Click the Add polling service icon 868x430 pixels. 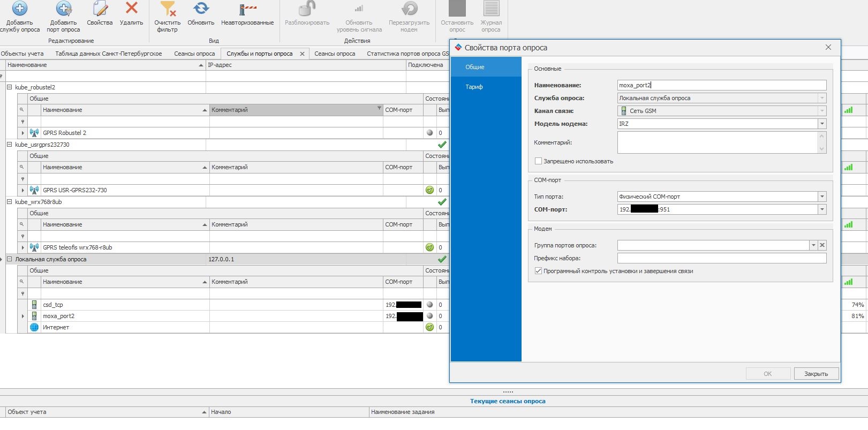pyautogui.click(x=20, y=9)
